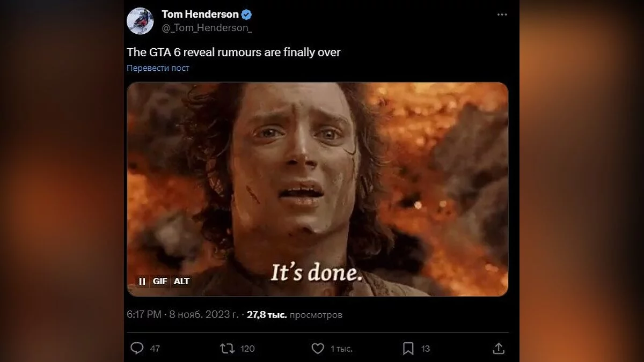The image size is (644, 362).
Task: Click the 6:17 PM timestamp link
Action: tap(144, 315)
